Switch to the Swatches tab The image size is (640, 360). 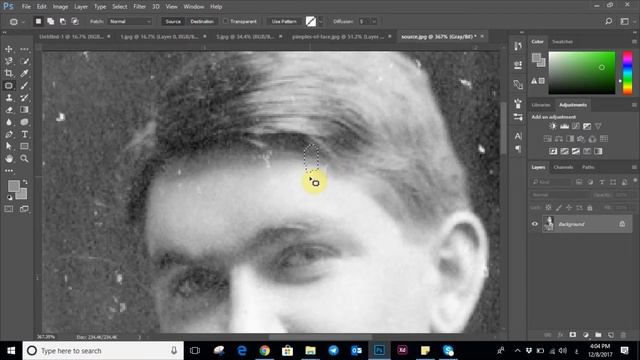(562, 42)
